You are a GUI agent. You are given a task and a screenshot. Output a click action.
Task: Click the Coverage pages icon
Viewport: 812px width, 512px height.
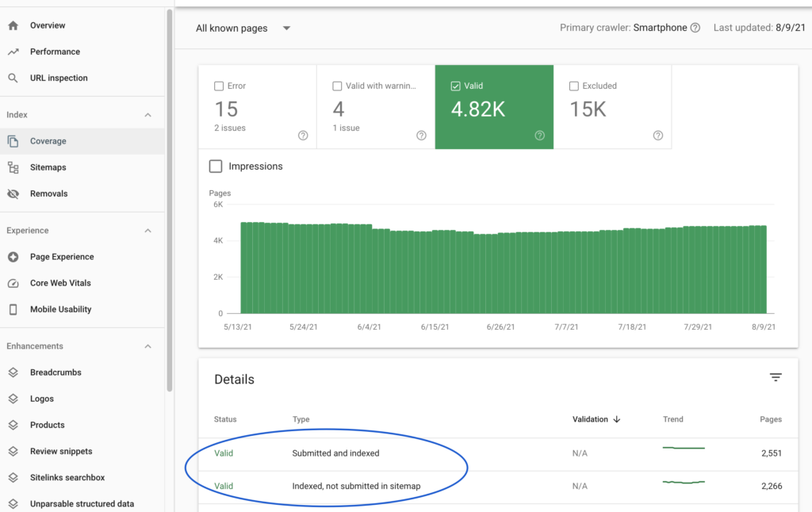(x=13, y=141)
